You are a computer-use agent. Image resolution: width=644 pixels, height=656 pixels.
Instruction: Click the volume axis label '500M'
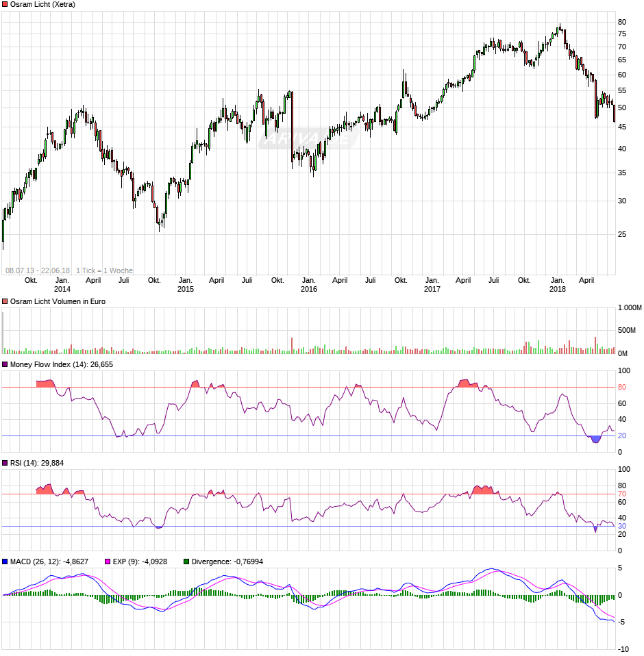(627, 331)
